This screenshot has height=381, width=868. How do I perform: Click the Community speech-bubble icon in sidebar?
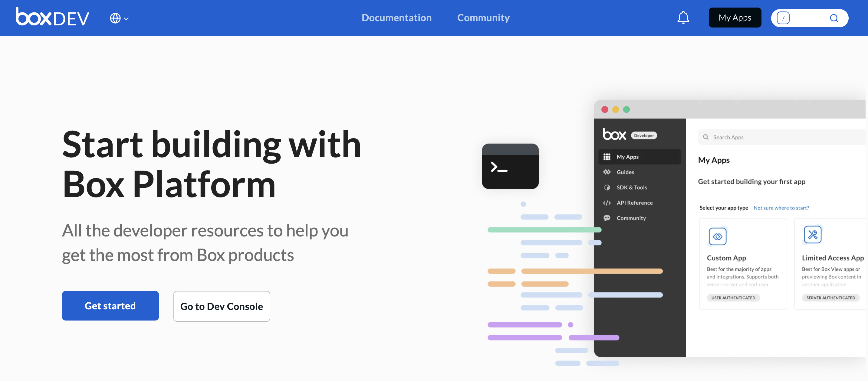[607, 218]
